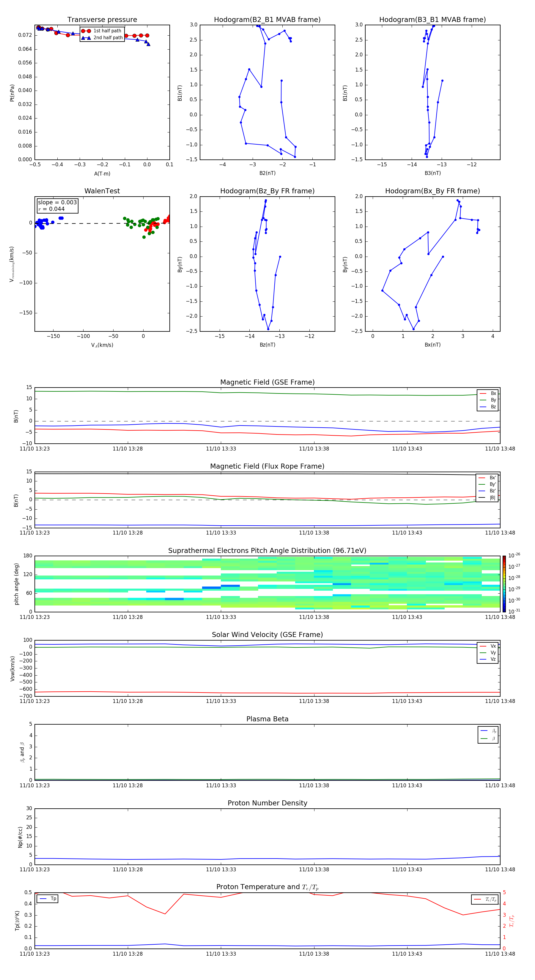Click the 'slope = 0.003' annotation
Image resolution: width=535 pixels, height=980 pixels.
pos(57,203)
